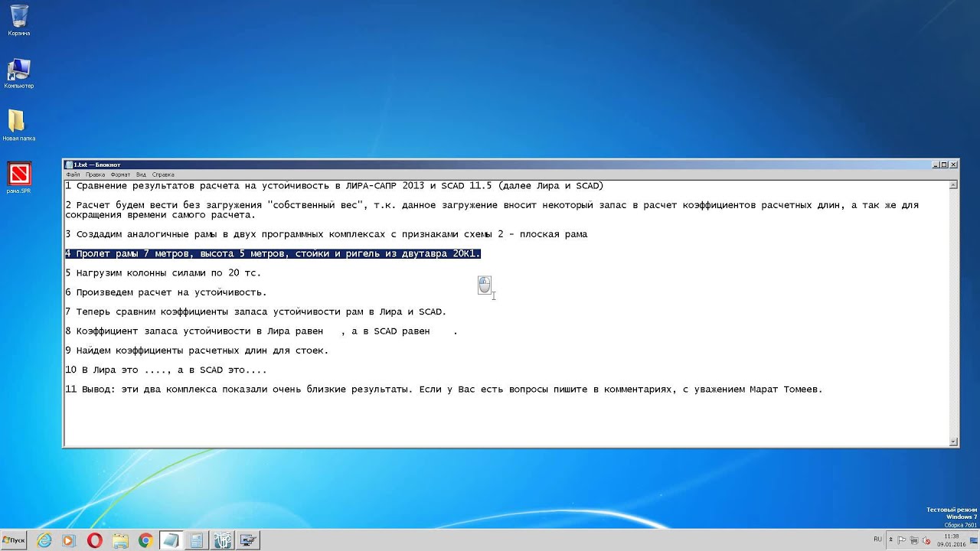Click line 5 'Нагрузим колонны силами по 20 тс.'
Image resolution: width=980 pixels, height=551 pixels.
tap(168, 273)
